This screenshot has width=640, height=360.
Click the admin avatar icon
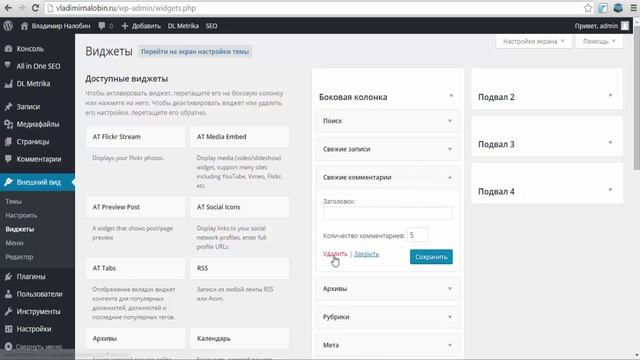tap(625, 26)
